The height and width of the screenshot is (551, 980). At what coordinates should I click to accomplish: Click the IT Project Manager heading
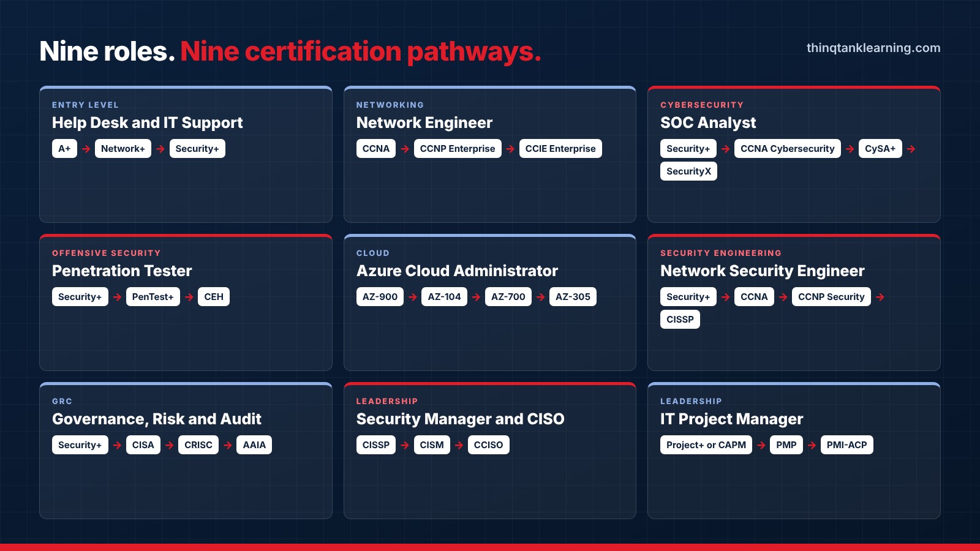731,419
